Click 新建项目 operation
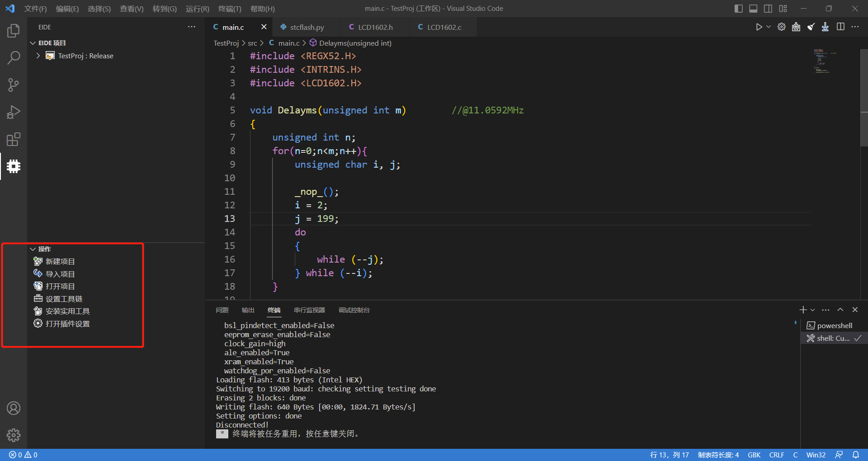The height and width of the screenshot is (461, 868). (60, 261)
